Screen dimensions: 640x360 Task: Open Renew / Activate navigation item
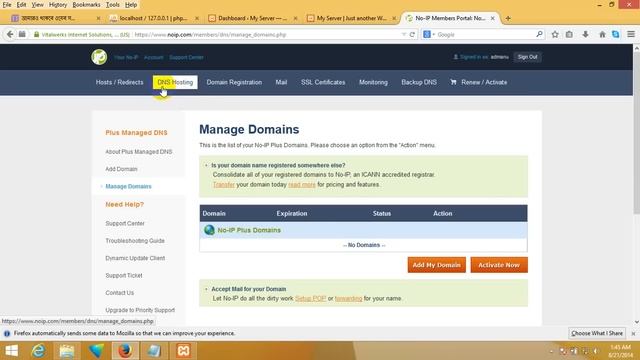[x=484, y=82]
